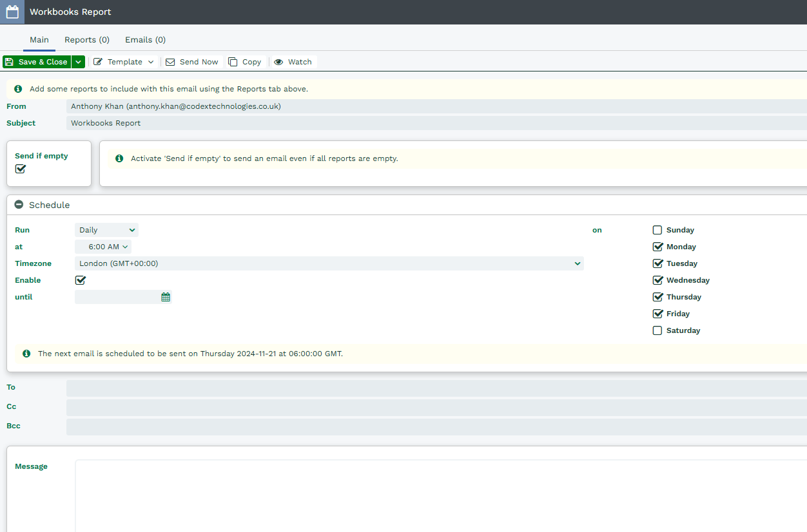807x532 pixels.
Task: Check the Sunday checkbox
Action: pos(657,230)
